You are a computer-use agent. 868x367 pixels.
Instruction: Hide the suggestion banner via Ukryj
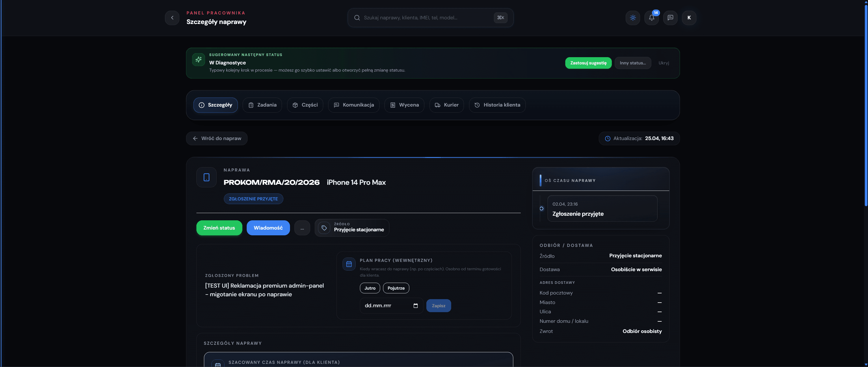[664, 63]
